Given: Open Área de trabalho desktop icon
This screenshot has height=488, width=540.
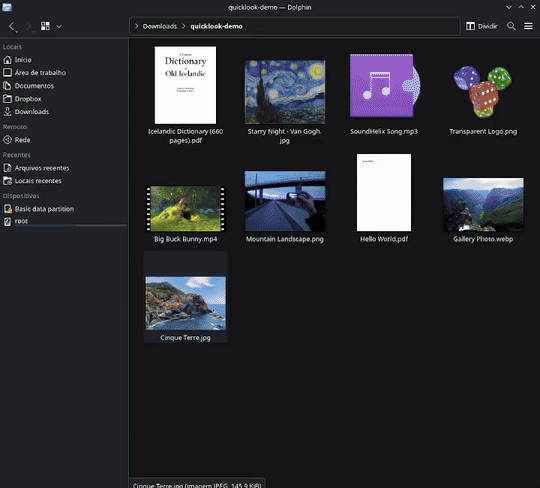Looking at the screenshot, I should 7,73.
